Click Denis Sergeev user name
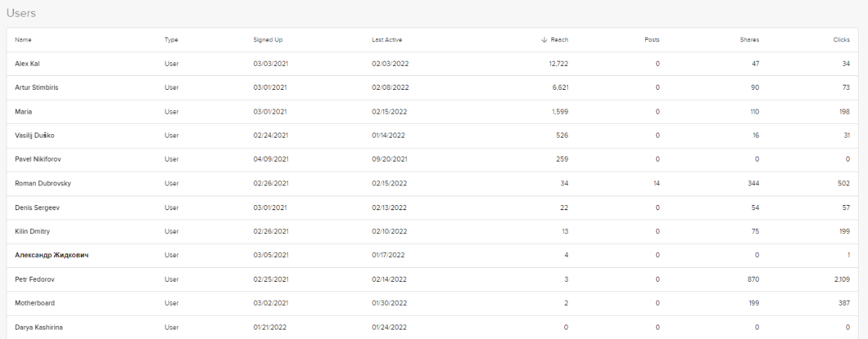This screenshot has width=868, height=339. (x=37, y=207)
